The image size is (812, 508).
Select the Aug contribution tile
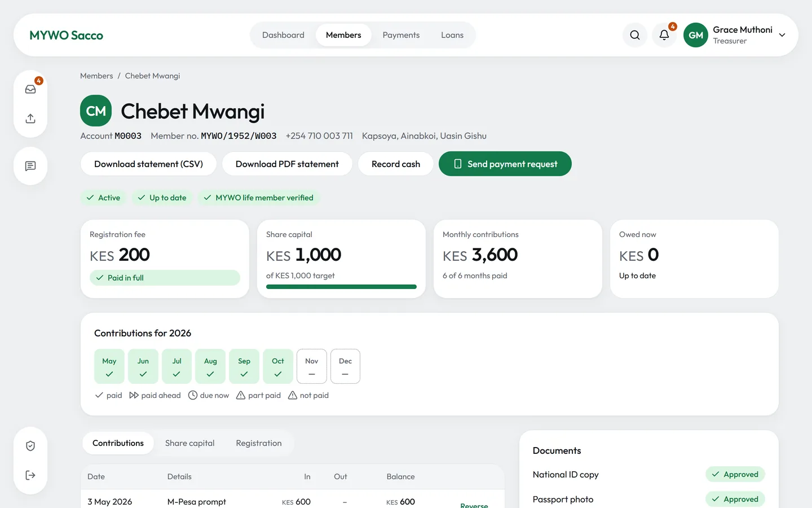210,366
